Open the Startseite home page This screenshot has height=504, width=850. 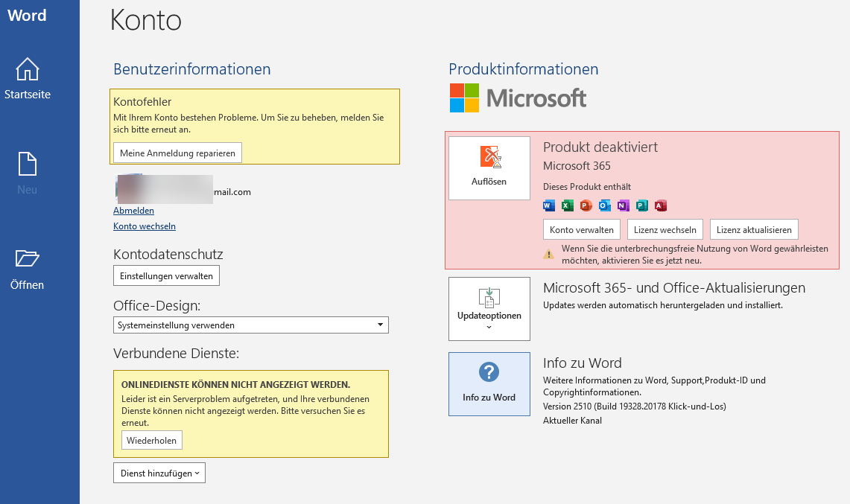click(x=27, y=79)
